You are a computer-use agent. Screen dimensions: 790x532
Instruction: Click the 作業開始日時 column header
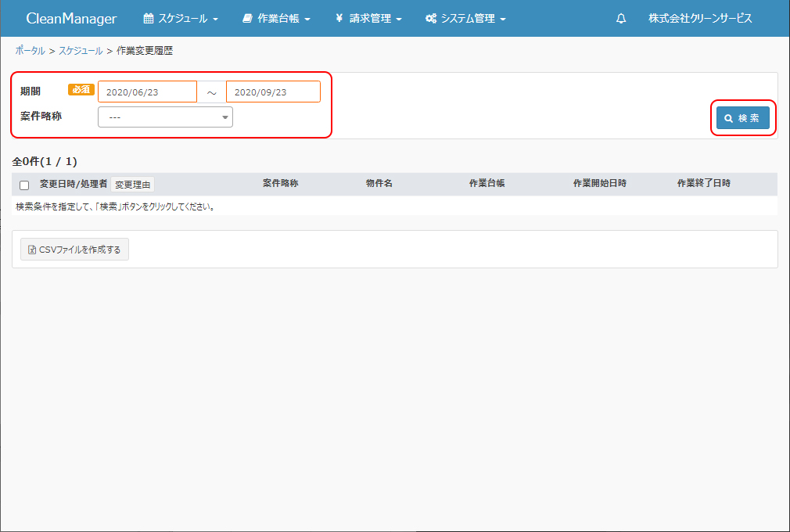[x=599, y=183]
